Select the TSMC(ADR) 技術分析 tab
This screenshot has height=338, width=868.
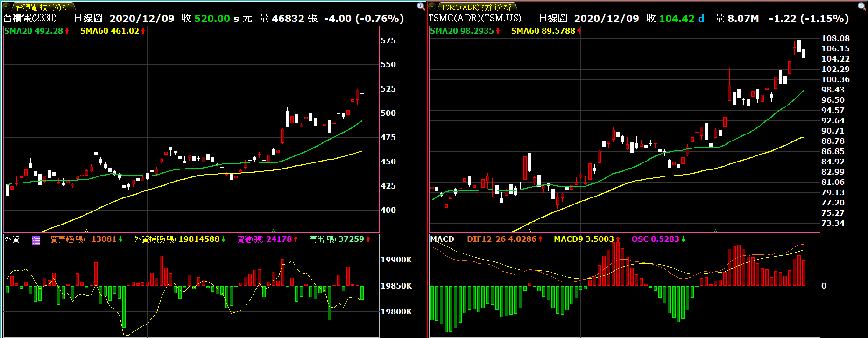[x=476, y=7]
